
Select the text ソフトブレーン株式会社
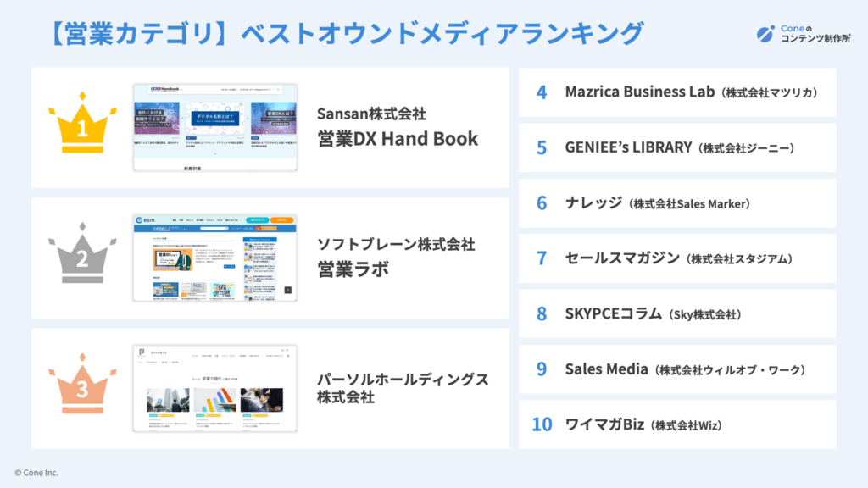coord(396,244)
